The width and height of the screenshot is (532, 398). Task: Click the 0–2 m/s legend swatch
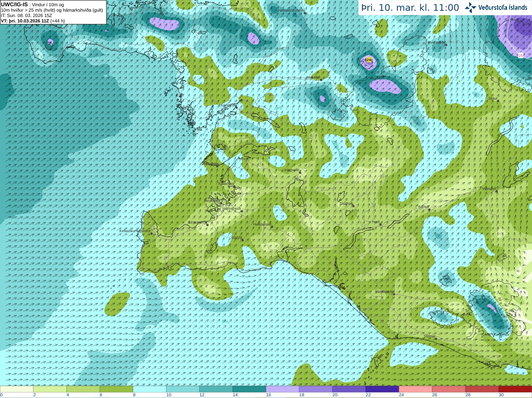[x=17, y=389]
